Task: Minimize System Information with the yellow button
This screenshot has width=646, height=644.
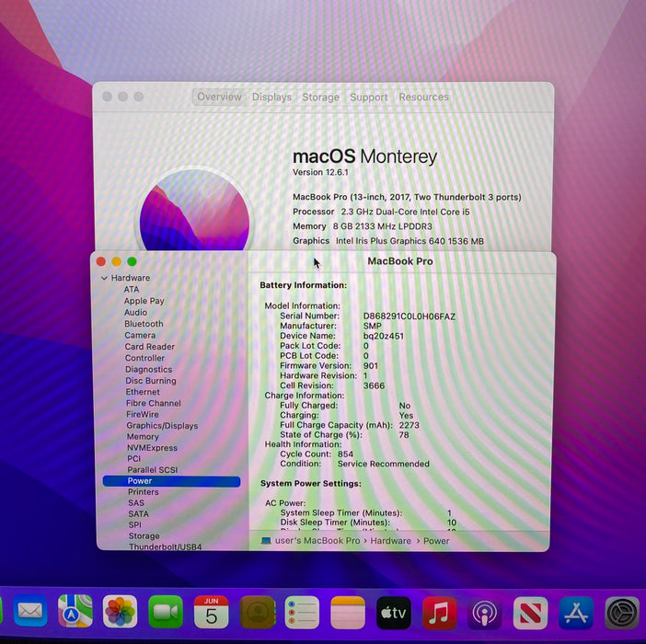Action: 117,261
